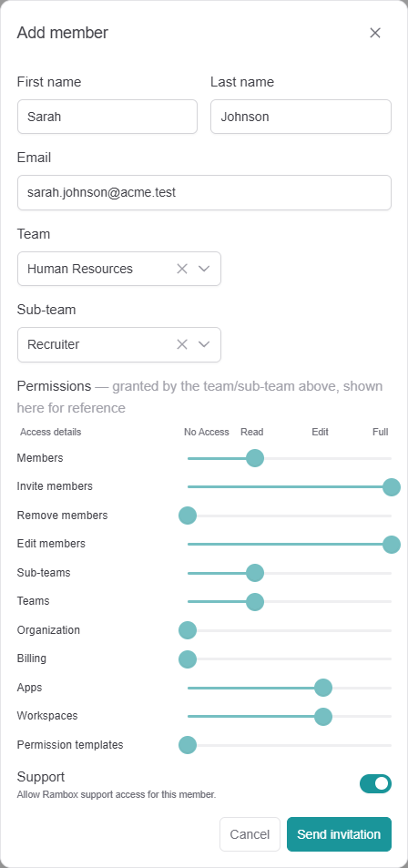Viewport: 408px width, 868px height.
Task: Click the Sub-teams slider handle
Action: tap(255, 573)
